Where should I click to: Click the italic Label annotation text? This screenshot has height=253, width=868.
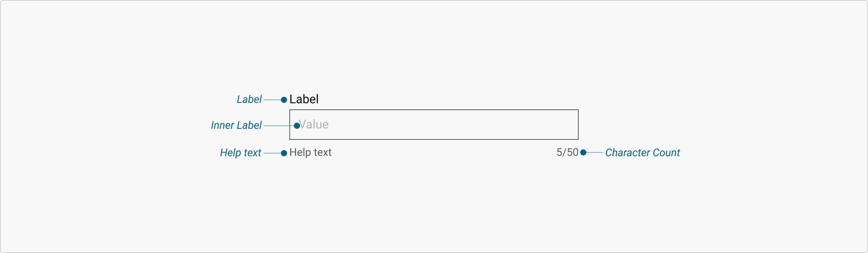(x=249, y=99)
